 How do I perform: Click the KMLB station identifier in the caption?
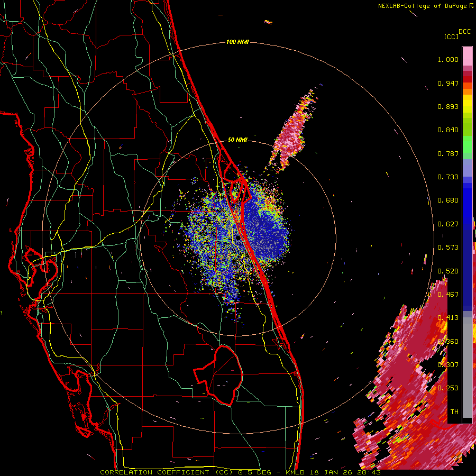click(x=295, y=472)
